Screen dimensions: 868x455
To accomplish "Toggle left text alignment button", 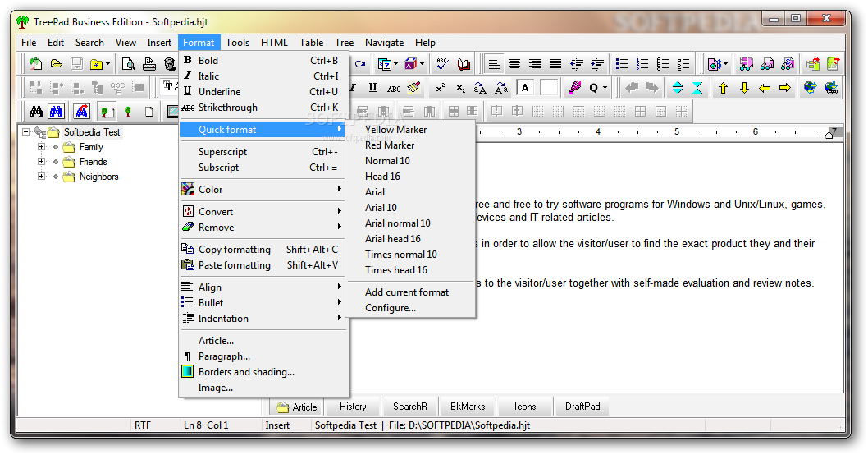I will pyautogui.click(x=495, y=64).
